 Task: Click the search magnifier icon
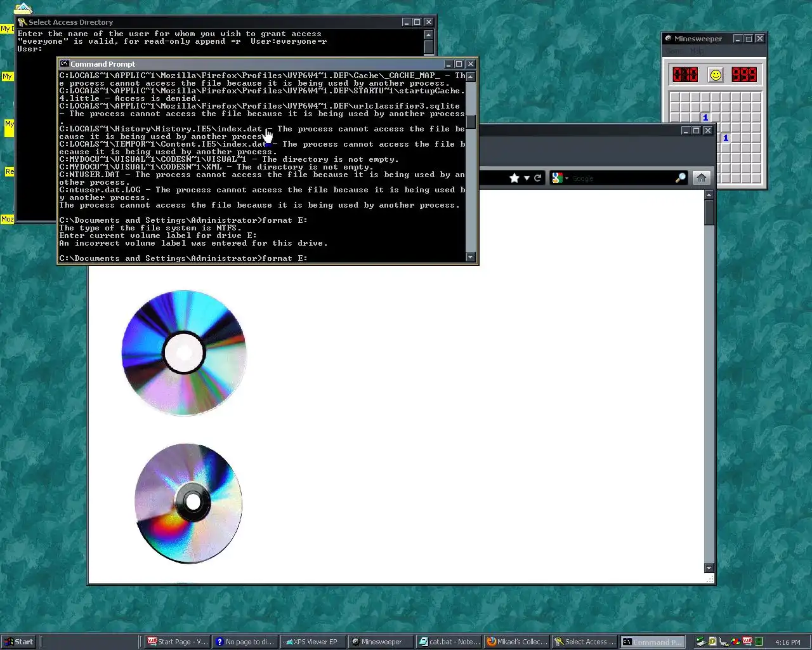tap(681, 178)
